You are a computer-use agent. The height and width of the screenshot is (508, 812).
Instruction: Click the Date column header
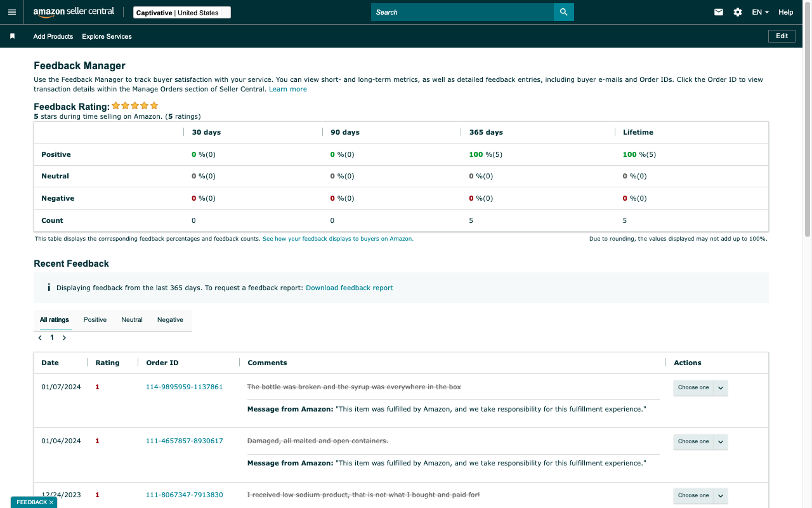(x=50, y=363)
